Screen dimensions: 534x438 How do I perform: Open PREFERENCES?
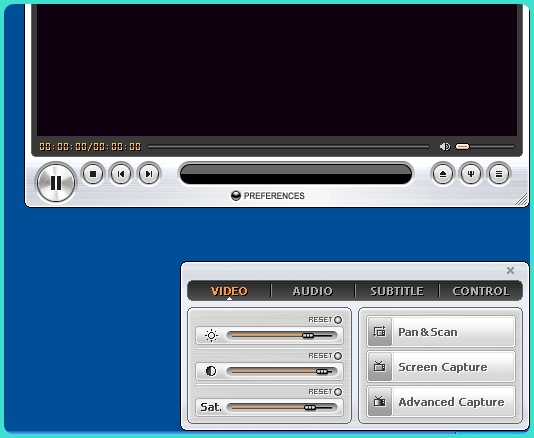point(268,196)
